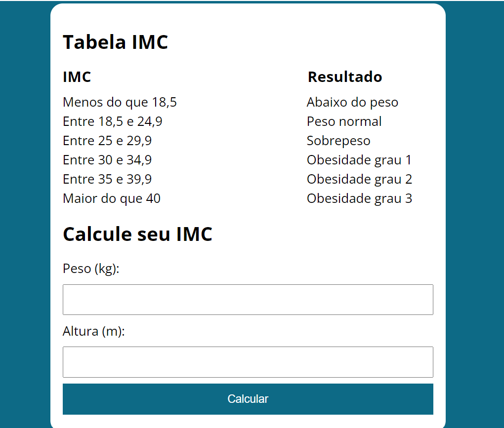The height and width of the screenshot is (428, 504).
Task: Click the 'Abaixo do peso' result text
Action: (352, 102)
